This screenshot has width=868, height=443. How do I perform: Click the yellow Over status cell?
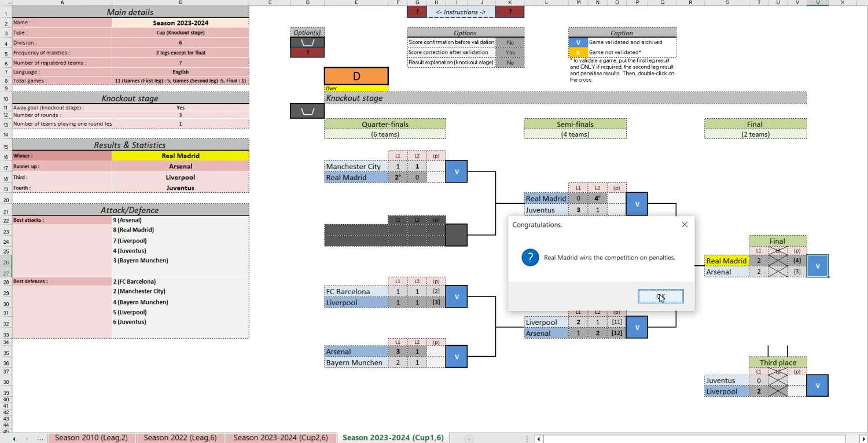click(x=356, y=89)
